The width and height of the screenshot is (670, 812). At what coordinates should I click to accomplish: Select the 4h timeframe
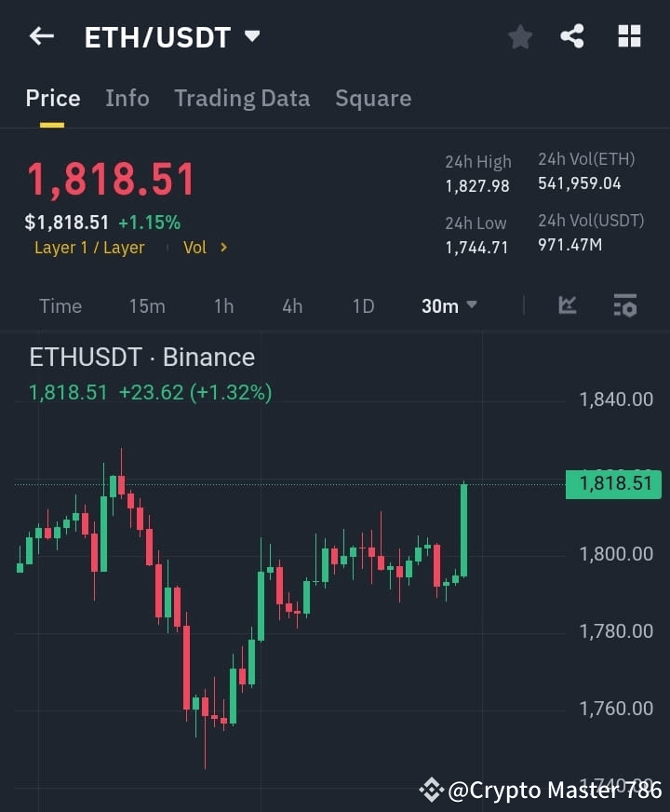point(291,304)
